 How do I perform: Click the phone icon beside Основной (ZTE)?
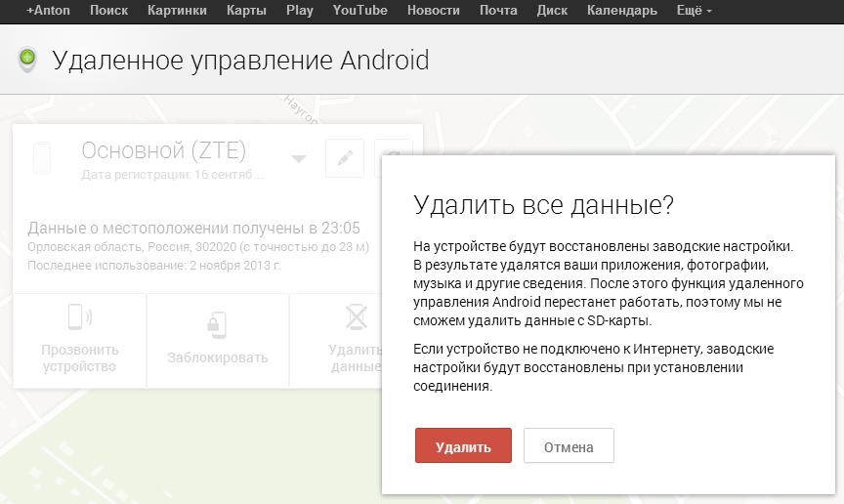click(42, 158)
